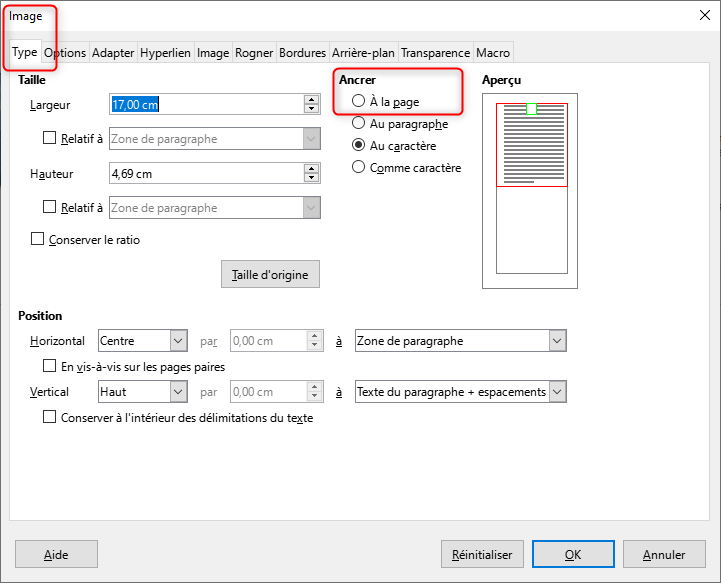Go to the Transparence tab
The width and height of the screenshot is (721, 583).
pyautogui.click(x=435, y=53)
